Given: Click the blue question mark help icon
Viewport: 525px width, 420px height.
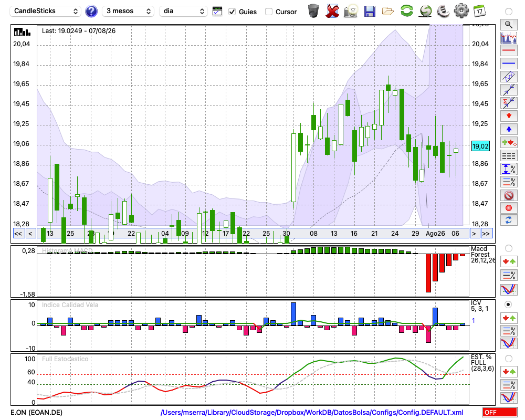Looking at the screenshot, I should (x=91, y=12).
